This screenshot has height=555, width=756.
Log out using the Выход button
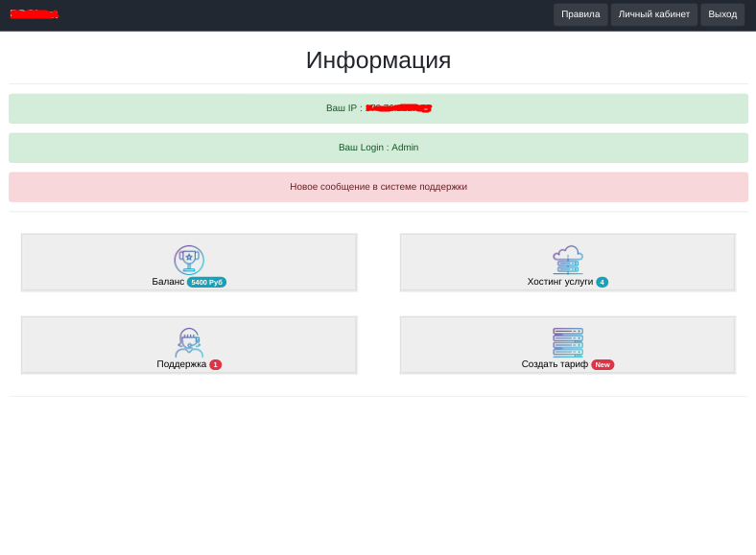[x=722, y=14]
